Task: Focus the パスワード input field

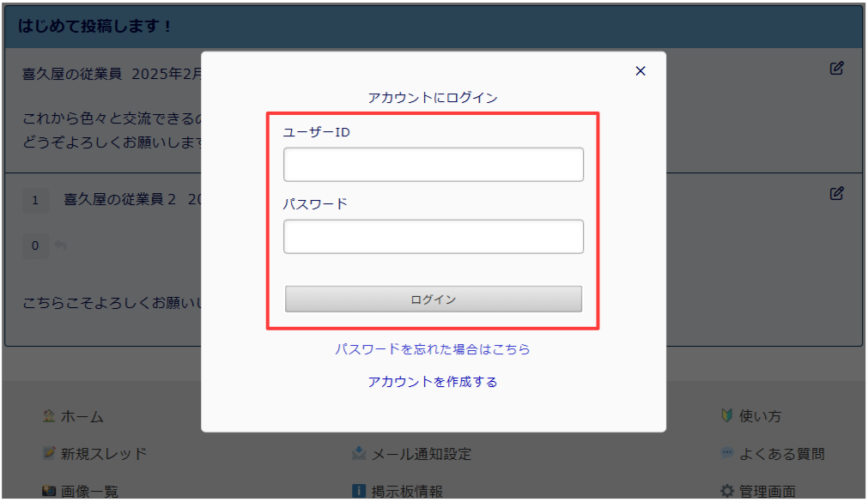Action: pyautogui.click(x=433, y=237)
